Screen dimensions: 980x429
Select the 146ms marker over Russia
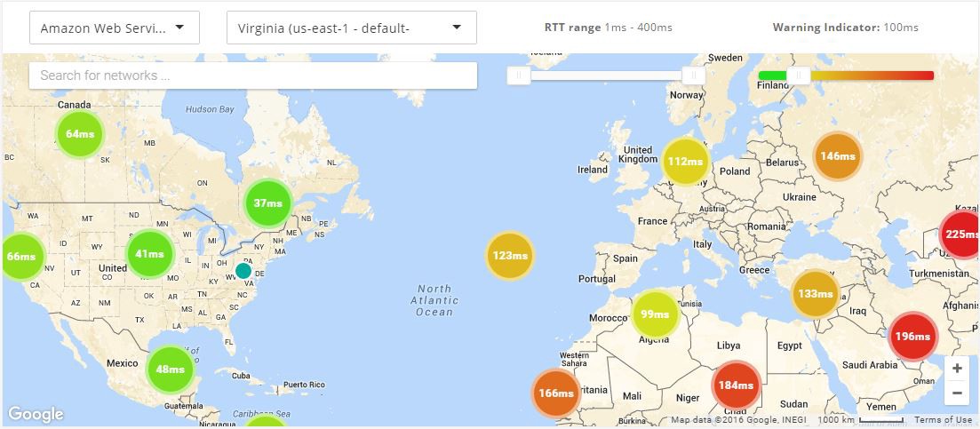pos(838,156)
